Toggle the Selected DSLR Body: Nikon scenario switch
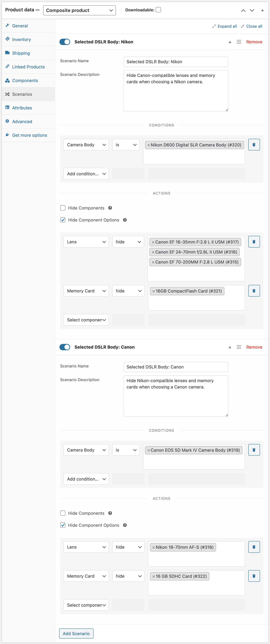270x644 pixels. click(x=65, y=42)
